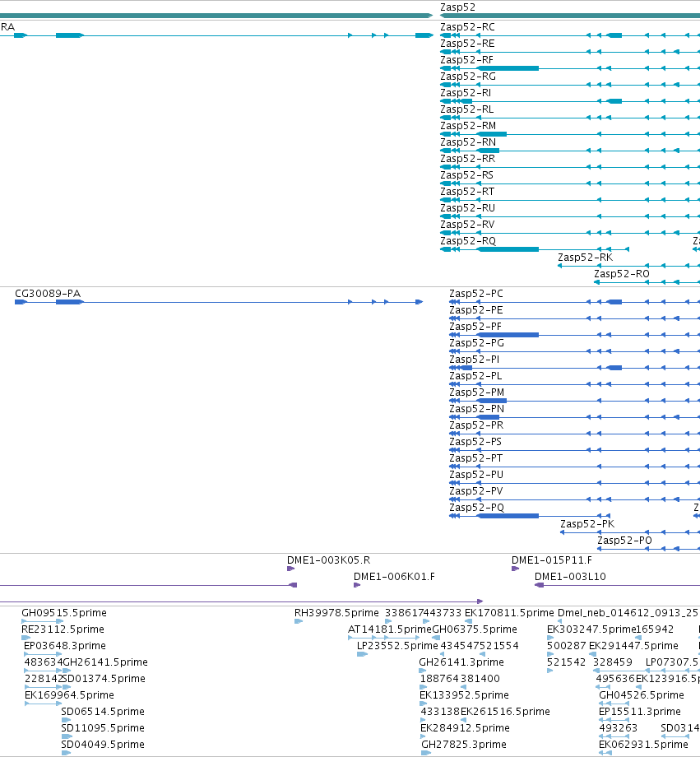
Task: Select the Zasp52-PG protein label
Action: 476,343
